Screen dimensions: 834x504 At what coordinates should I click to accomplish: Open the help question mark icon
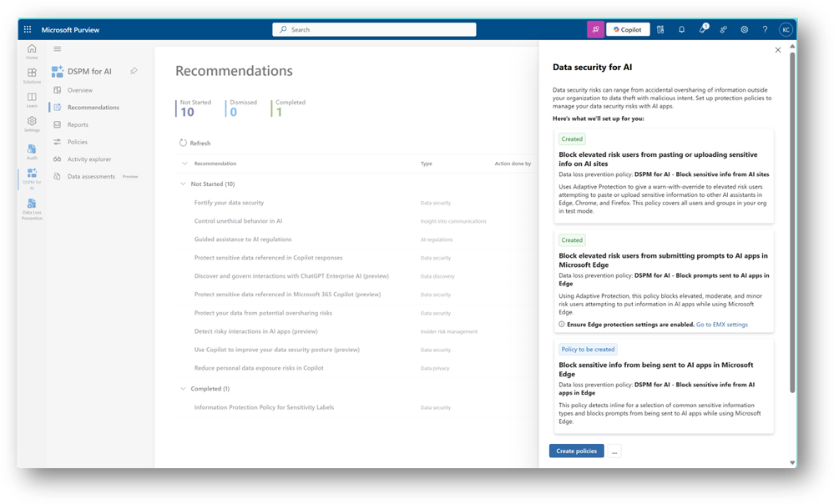coord(765,30)
